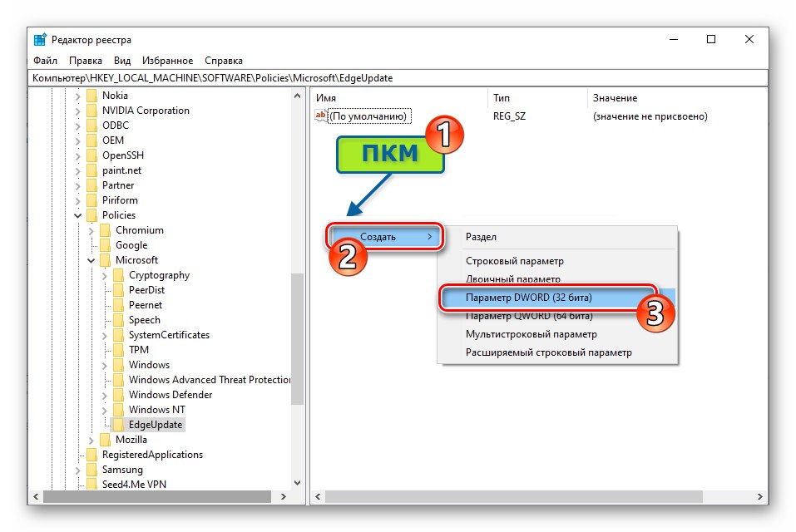Expand the Nokia key
Viewport: 796px width, 532px height.
[x=77, y=96]
